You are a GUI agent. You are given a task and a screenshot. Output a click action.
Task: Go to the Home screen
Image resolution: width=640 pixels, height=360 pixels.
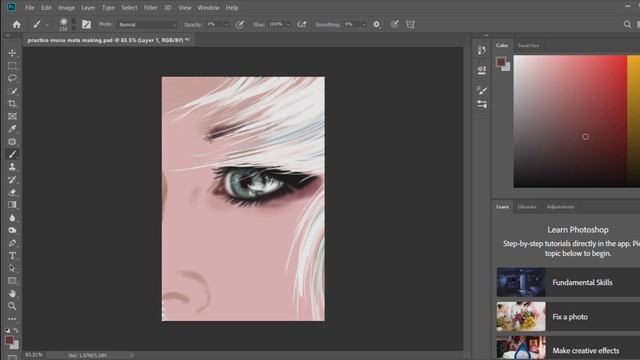pyautogui.click(x=16, y=24)
